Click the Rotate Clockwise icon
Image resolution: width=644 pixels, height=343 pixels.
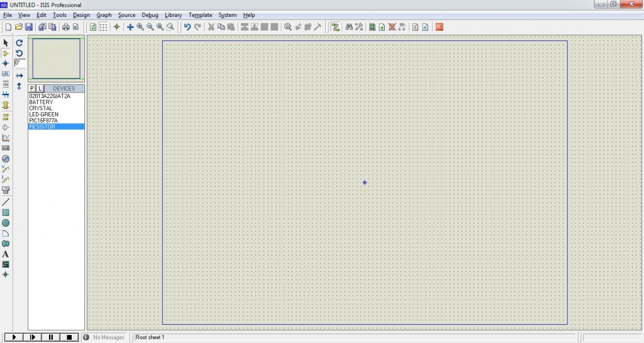(19, 43)
